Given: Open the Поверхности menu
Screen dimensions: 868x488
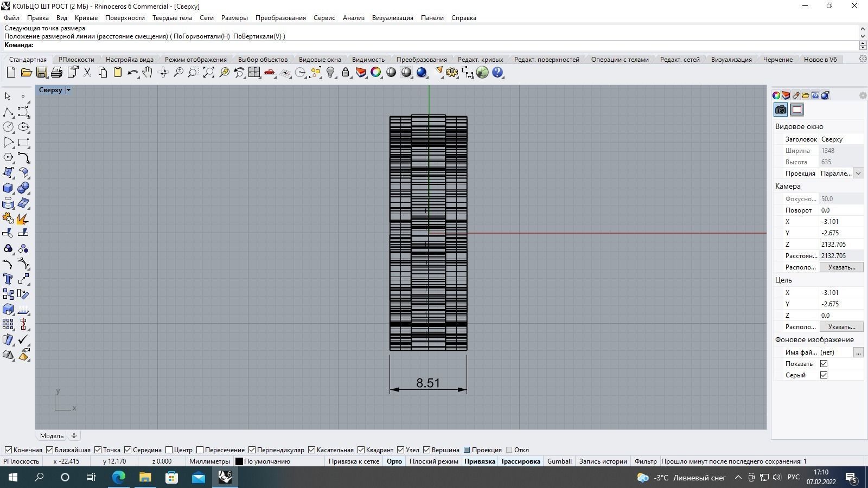Looking at the screenshot, I should (x=125, y=18).
